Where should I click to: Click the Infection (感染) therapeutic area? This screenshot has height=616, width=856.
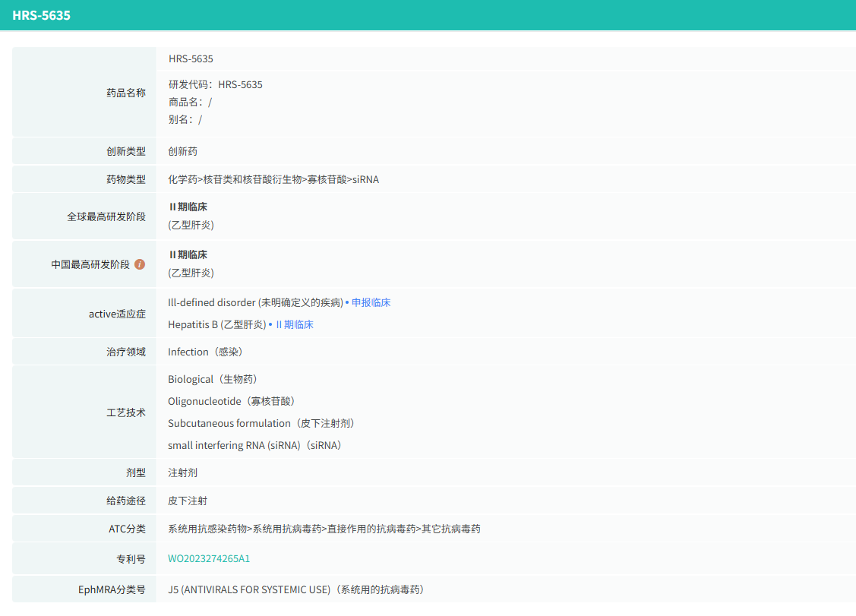(205, 352)
